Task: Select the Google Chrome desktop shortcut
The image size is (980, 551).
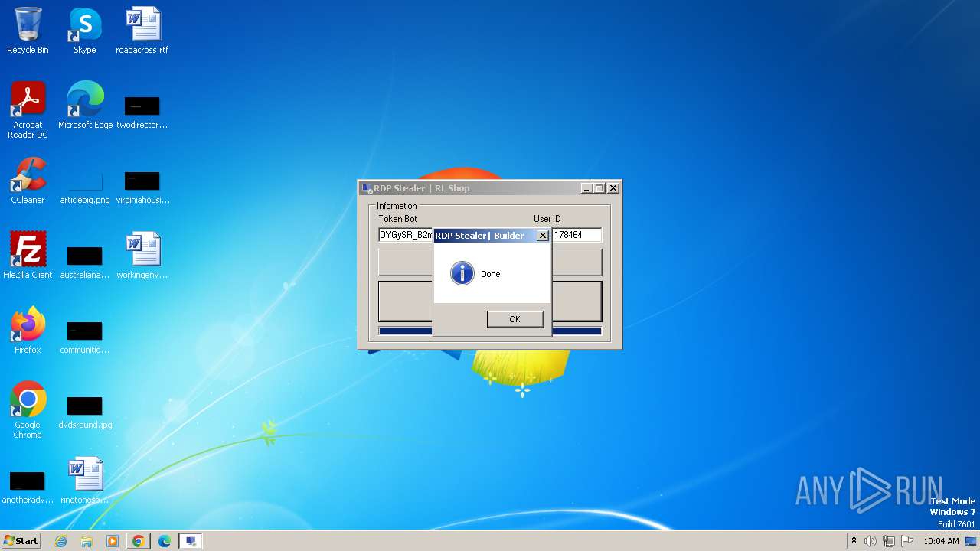Action: click(28, 410)
